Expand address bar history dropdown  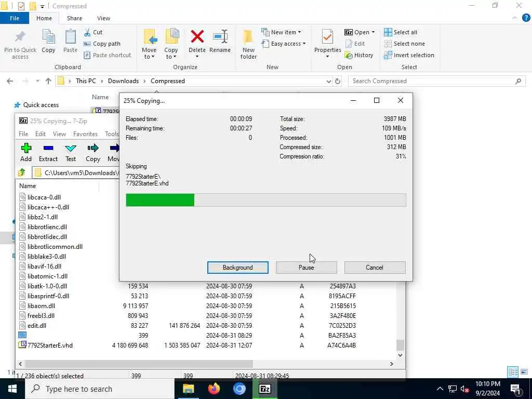tap(328, 81)
